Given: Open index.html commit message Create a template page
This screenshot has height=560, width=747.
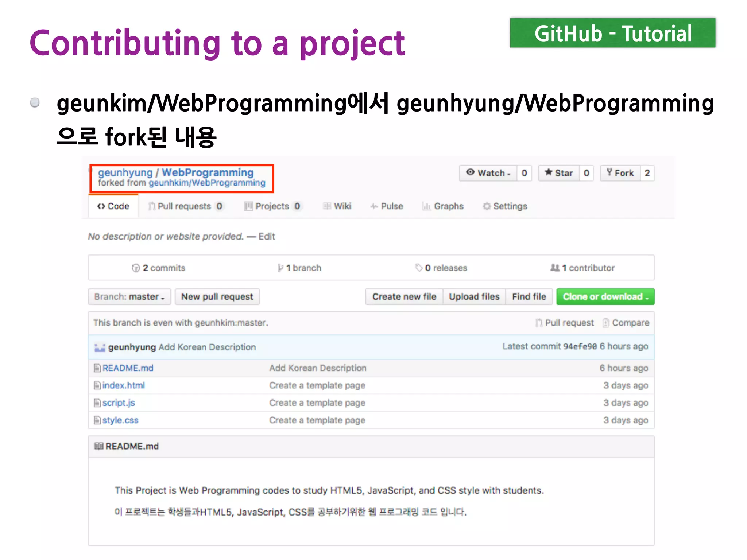Looking at the screenshot, I should click(317, 385).
